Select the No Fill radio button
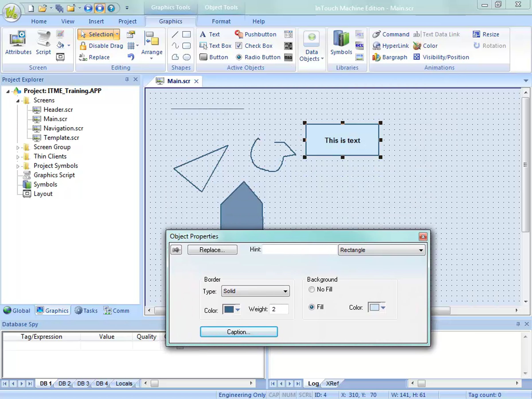 pyautogui.click(x=311, y=289)
